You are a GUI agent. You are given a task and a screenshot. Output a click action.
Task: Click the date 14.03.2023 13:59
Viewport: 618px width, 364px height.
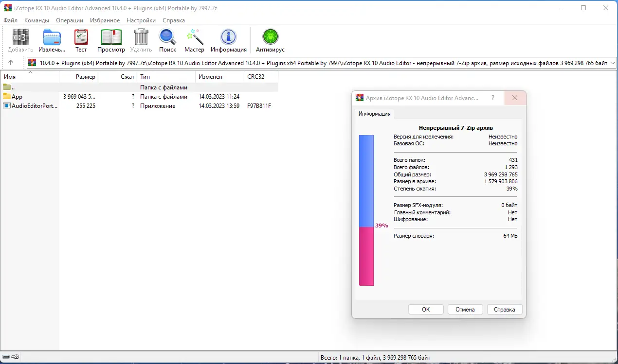tap(219, 106)
